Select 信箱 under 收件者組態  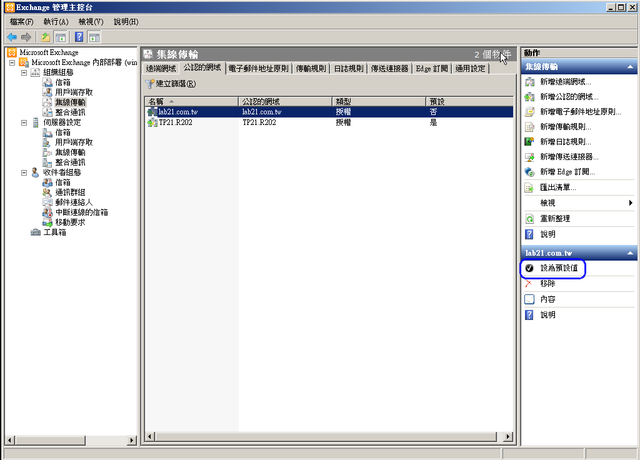(62, 182)
